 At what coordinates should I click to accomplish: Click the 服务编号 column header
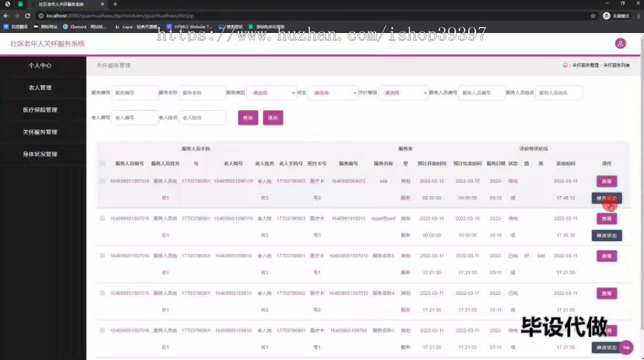tap(348, 164)
